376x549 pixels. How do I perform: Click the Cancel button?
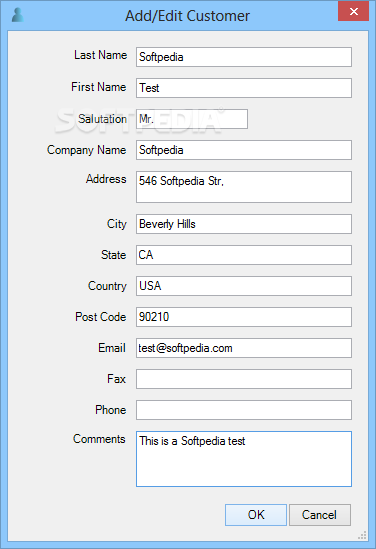pos(320,515)
